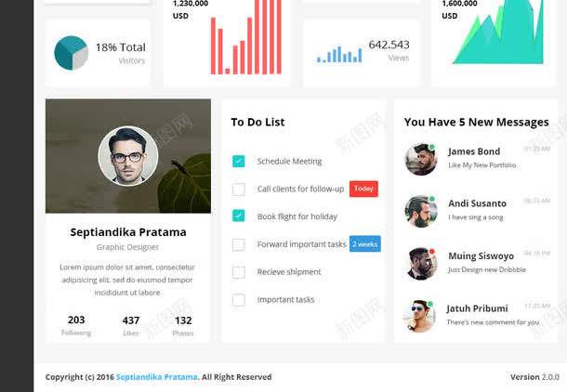Uncheck the Schedule Meeting task

(x=238, y=161)
